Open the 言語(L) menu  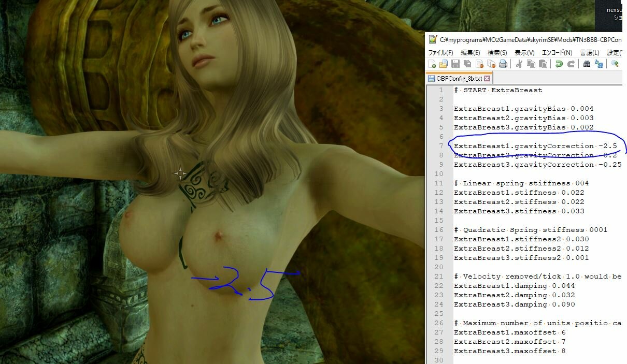click(x=590, y=52)
